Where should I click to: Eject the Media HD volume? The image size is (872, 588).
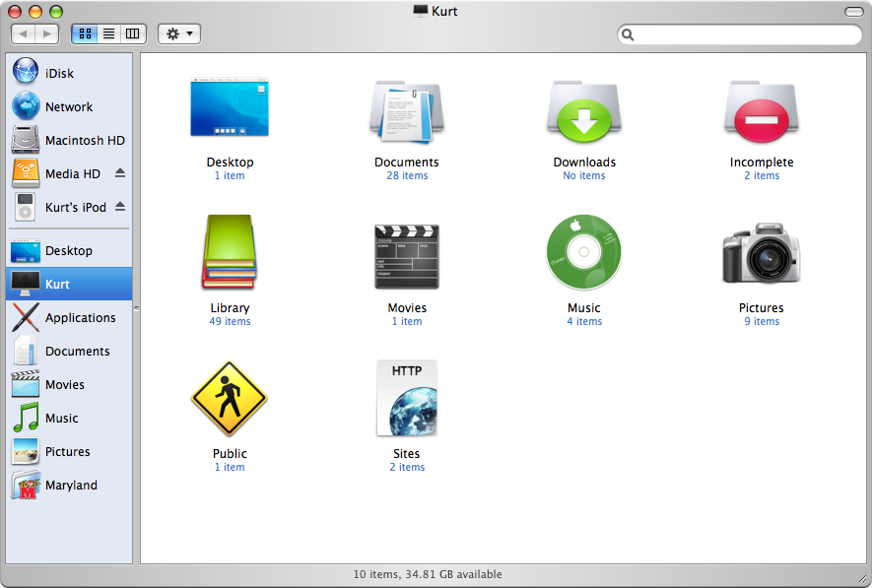tap(120, 172)
